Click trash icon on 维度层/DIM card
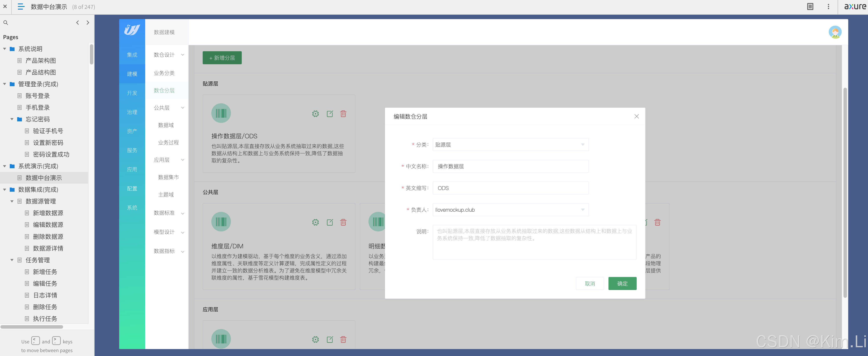 (x=343, y=222)
